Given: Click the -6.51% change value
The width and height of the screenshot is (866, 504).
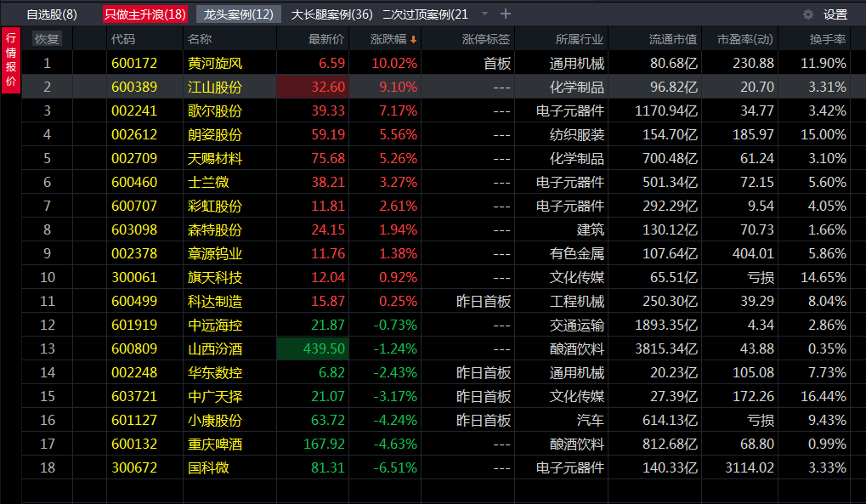Looking at the screenshot, I should click(395, 467).
